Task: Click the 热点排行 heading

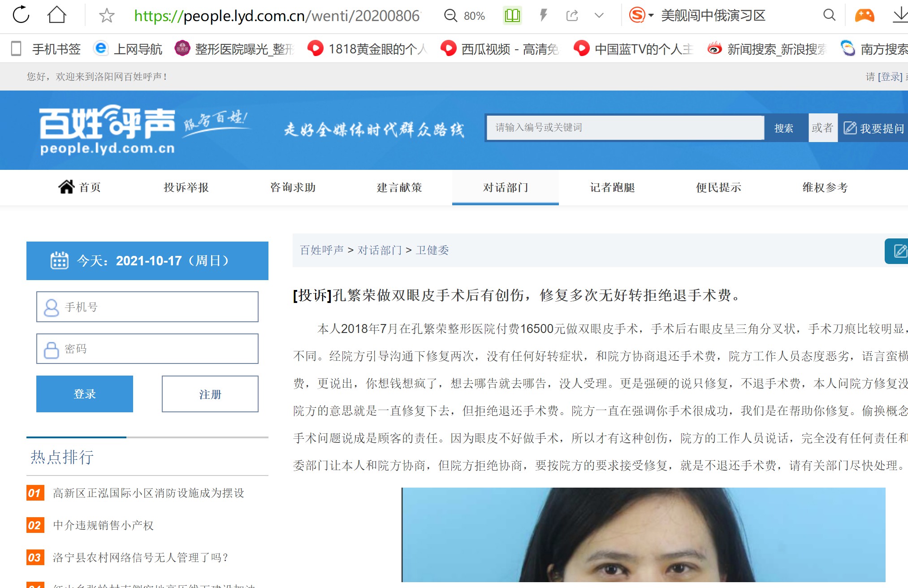Action: (x=62, y=457)
